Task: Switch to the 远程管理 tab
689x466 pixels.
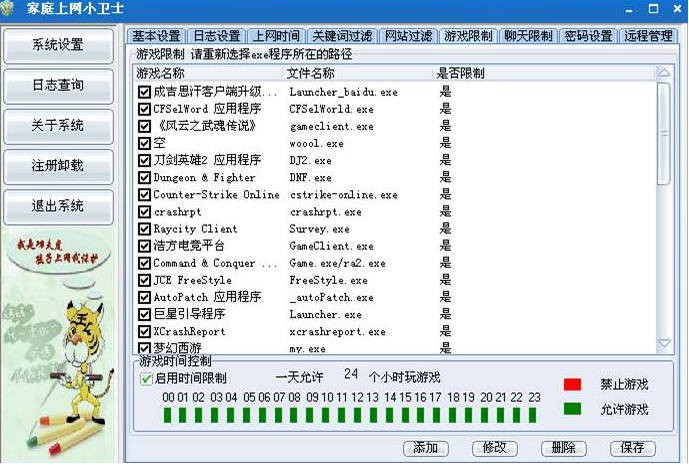Action: point(649,36)
